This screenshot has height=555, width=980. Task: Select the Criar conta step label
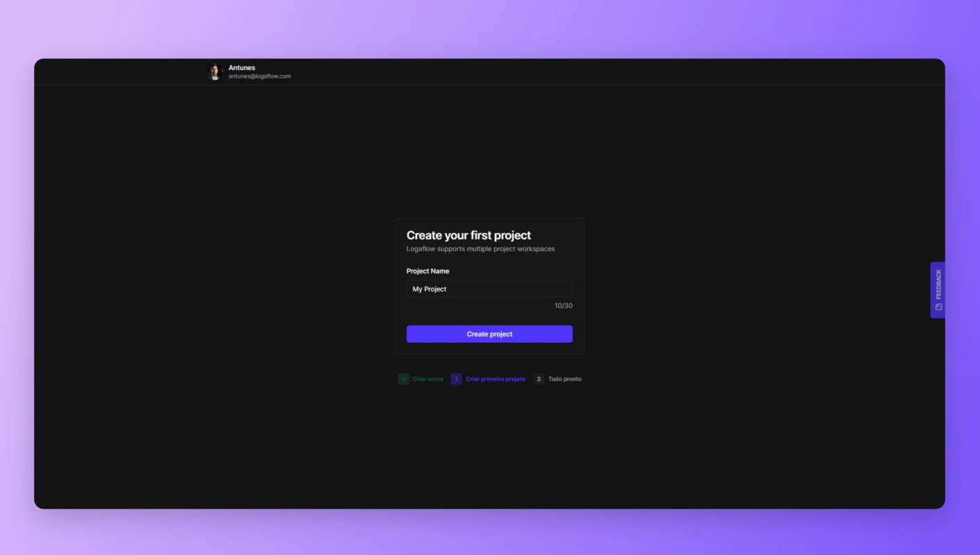pos(428,379)
